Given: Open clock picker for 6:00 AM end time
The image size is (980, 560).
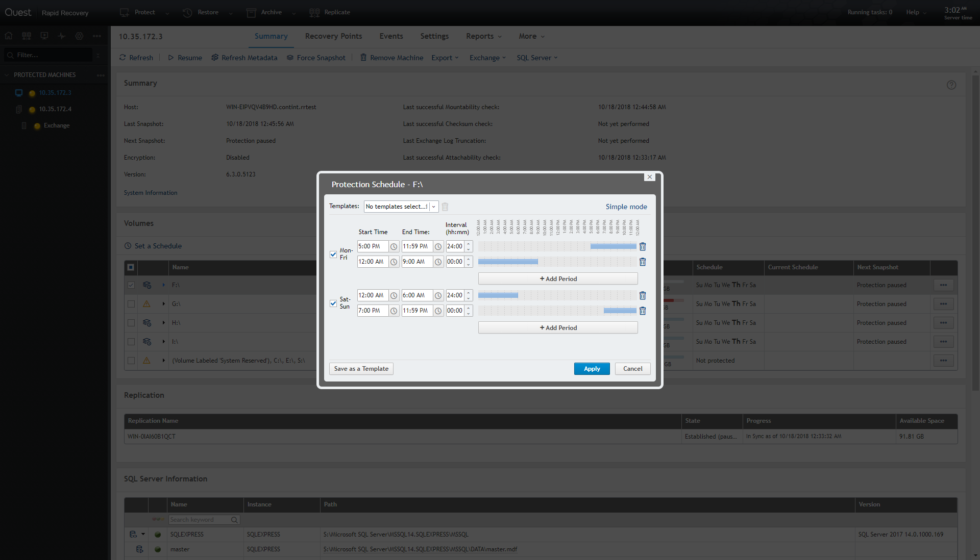Looking at the screenshot, I should (x=438, y=296).
